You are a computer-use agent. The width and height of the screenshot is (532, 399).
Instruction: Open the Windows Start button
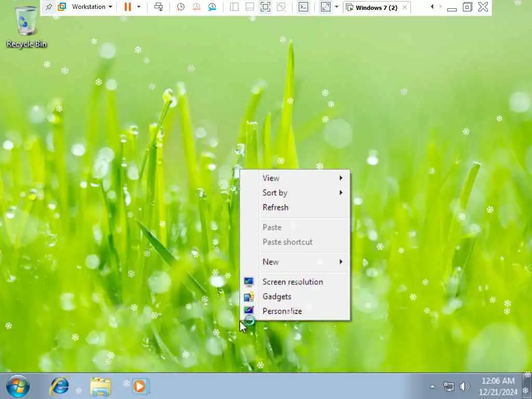pyautogui.click(x=18, y=386)
